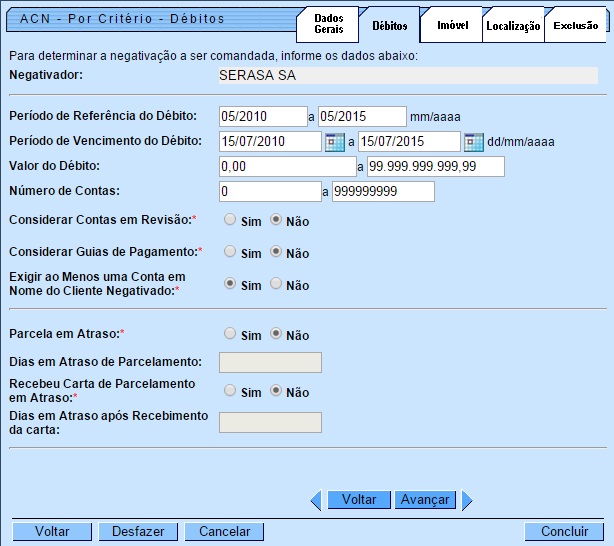Click the minimum Valor do Débito field
This screenshot has width=614, height=546.
tap(288, 166)
